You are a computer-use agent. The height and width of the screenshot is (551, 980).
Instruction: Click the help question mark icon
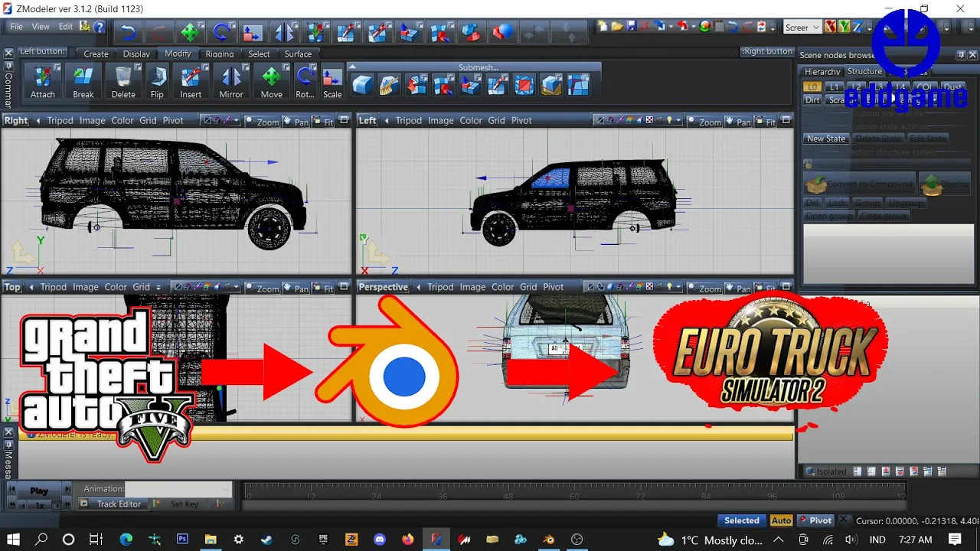click(x=98, y=27)
